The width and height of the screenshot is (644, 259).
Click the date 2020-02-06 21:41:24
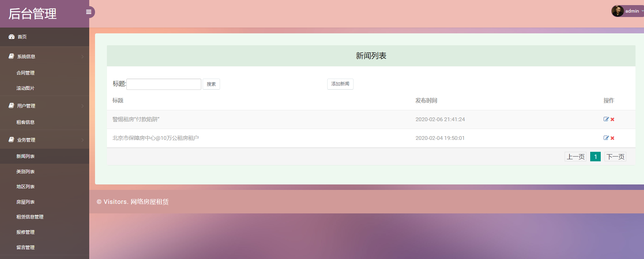[440, 119]
